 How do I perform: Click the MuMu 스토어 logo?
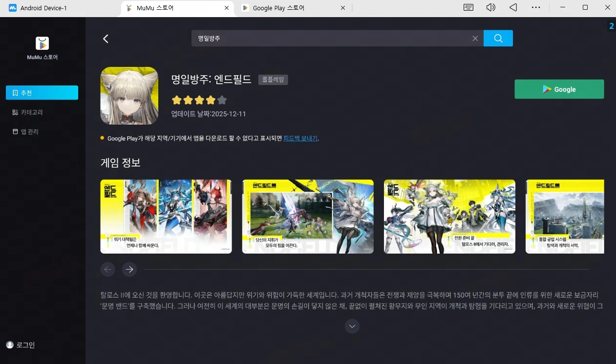click(x=42, y=43)
